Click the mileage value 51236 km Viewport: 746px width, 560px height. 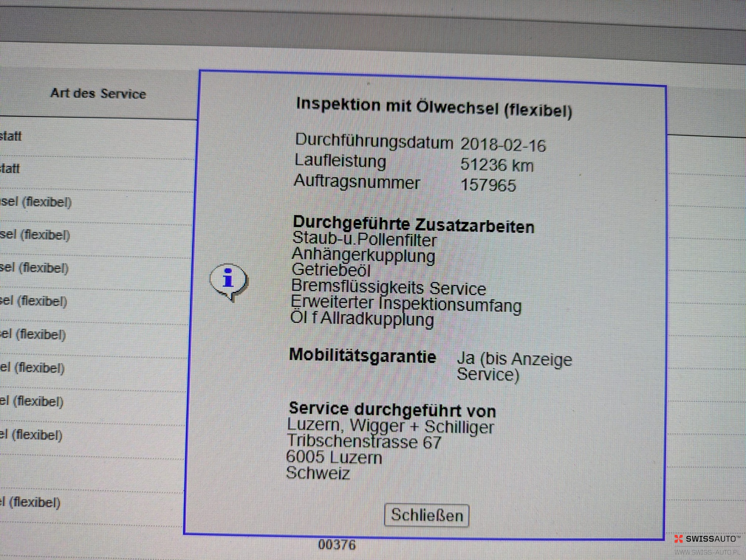point(497,165)
